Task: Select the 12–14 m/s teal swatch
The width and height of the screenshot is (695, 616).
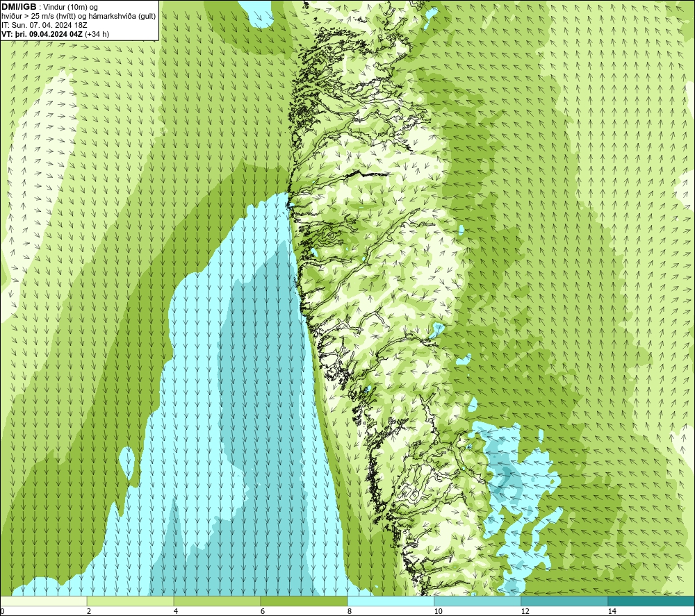Action: 564,601
